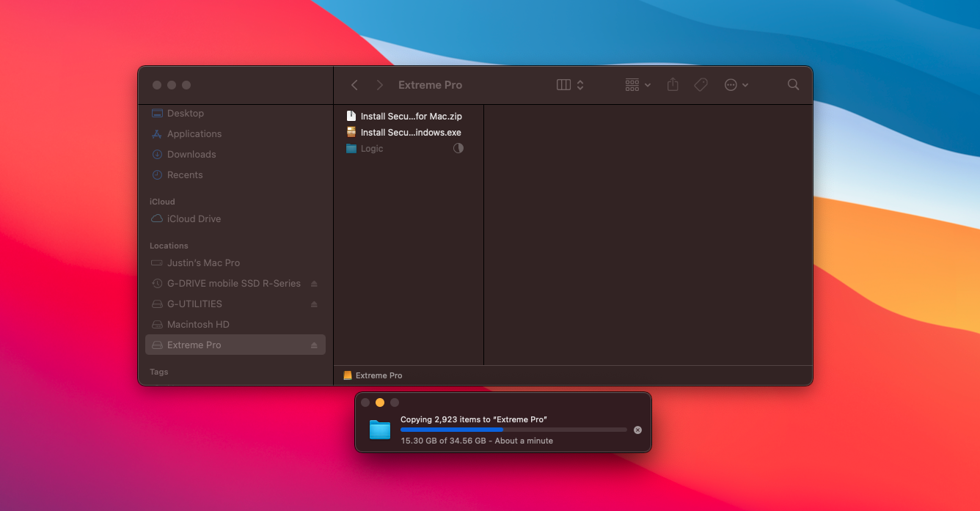The width and height of the screenshot is (980, 511).
Task: Open the Action ellipsis menu
Action: [x=736, y=85]
